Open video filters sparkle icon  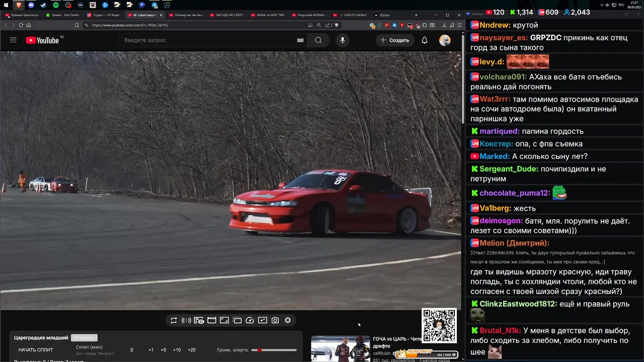(262, 320)
